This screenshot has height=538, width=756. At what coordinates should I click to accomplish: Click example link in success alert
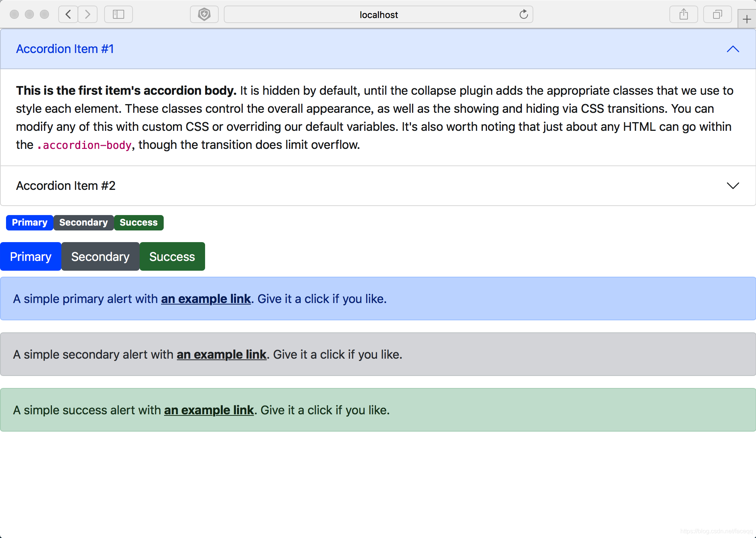(x=209, y=410)
